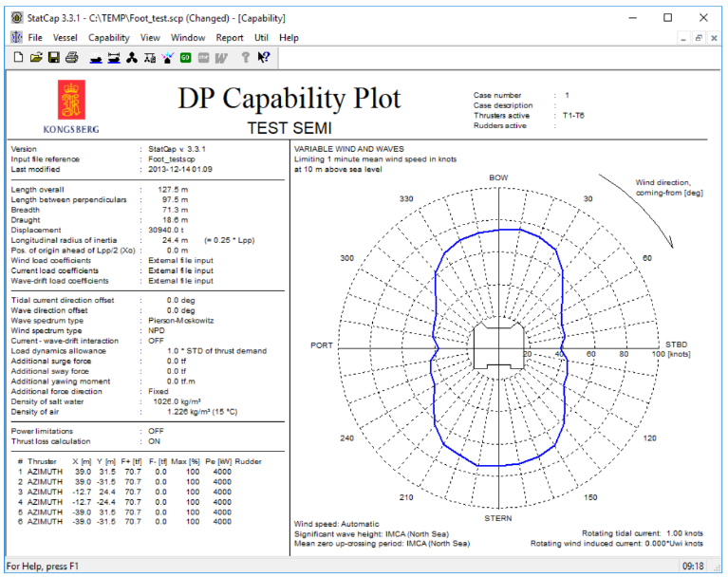728x577 pixels.
Task: Open the File menu
Action: coord(35,37)
